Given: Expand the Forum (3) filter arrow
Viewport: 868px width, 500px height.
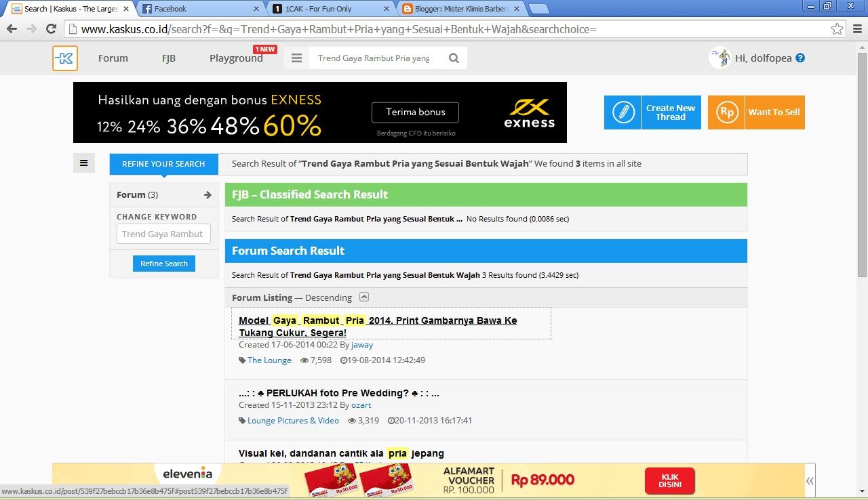Looking at the screenshot, I should click(208, 195).
